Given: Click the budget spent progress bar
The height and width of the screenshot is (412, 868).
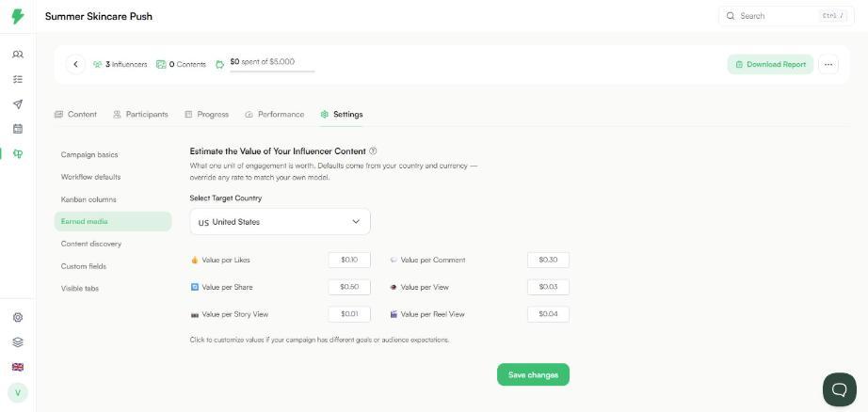Looking at the screenshot, I should [272, 71].
